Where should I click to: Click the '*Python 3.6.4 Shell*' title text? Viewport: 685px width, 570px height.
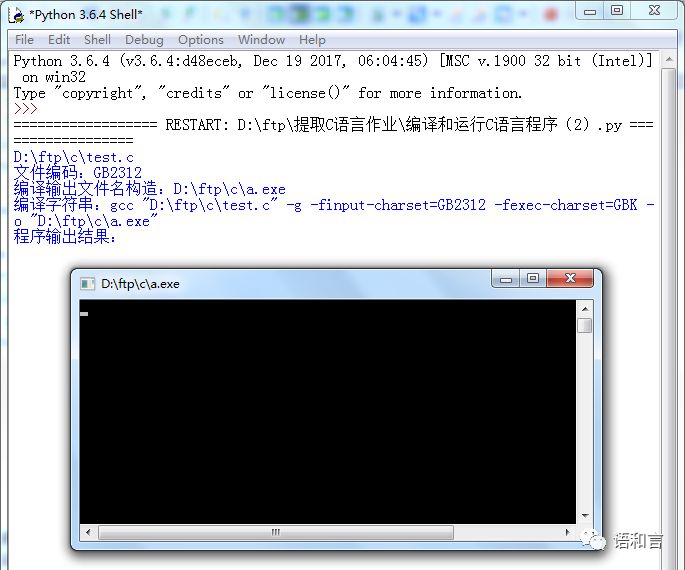[x=86, y=15]
